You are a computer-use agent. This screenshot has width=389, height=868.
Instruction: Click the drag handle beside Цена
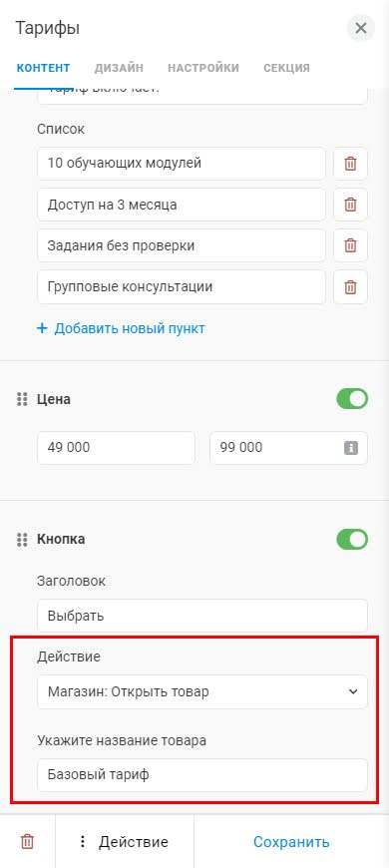(x=22, y=399)
